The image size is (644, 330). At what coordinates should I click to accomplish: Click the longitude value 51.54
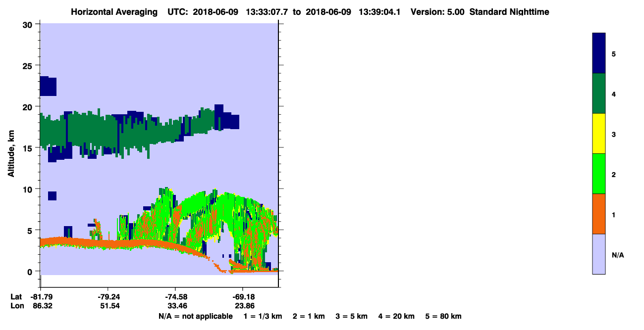click(110, 306)
